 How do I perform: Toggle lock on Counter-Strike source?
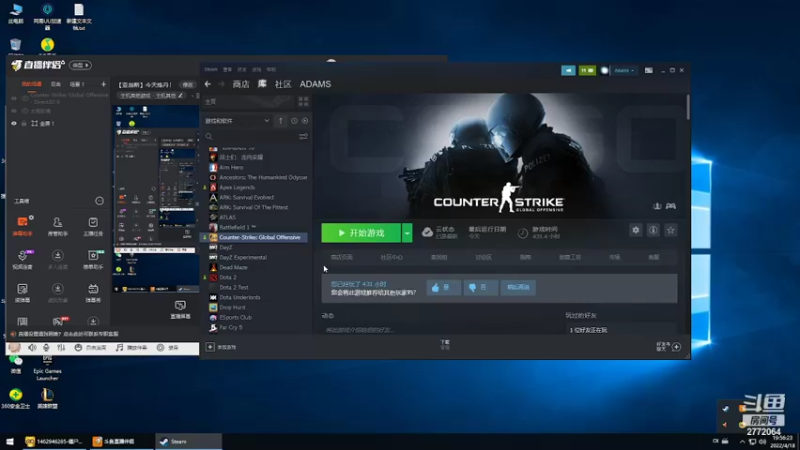click(24, 98)
